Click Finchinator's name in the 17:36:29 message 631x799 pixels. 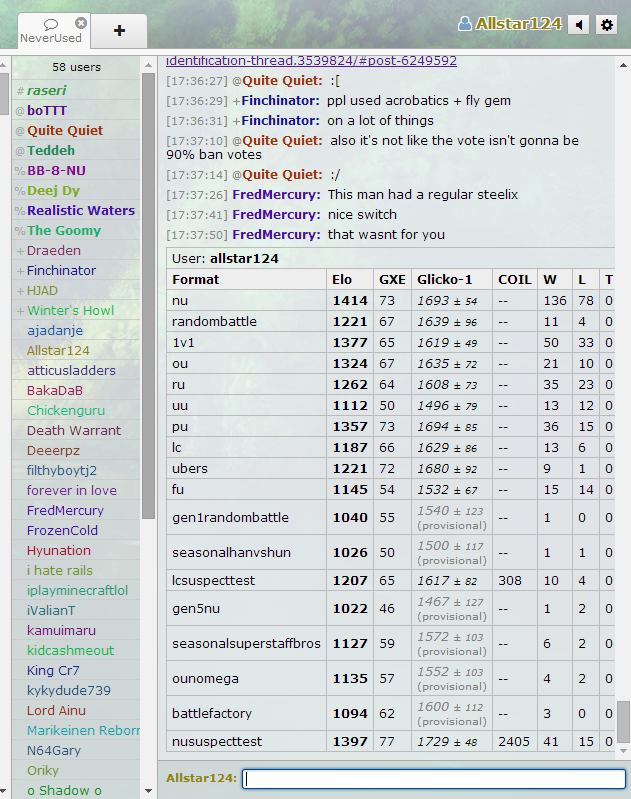click(280, 101)
